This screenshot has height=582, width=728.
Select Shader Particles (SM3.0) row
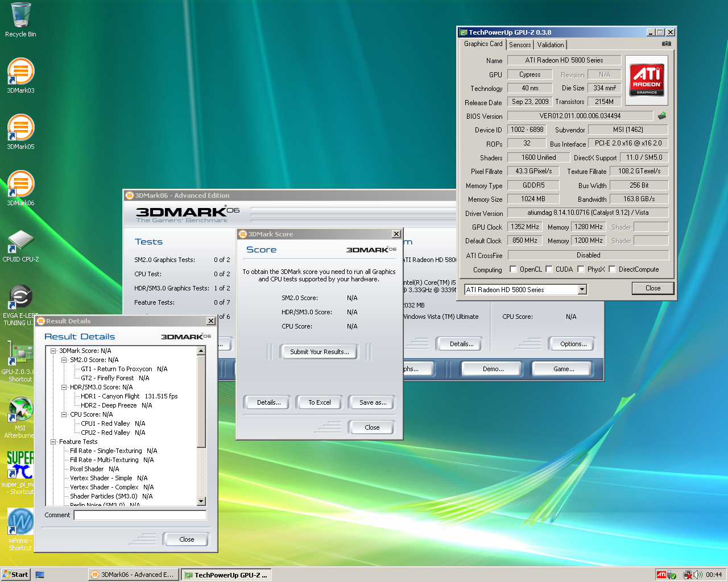[111, 496]
